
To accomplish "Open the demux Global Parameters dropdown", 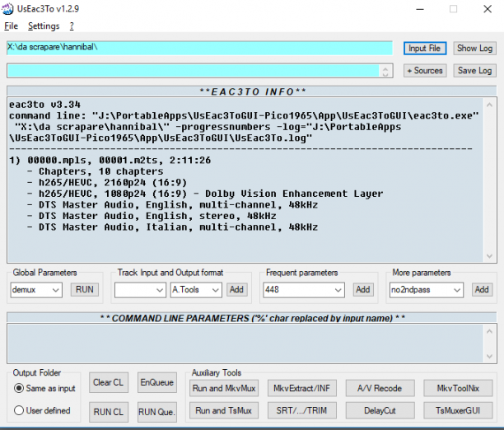I will 36,290.
